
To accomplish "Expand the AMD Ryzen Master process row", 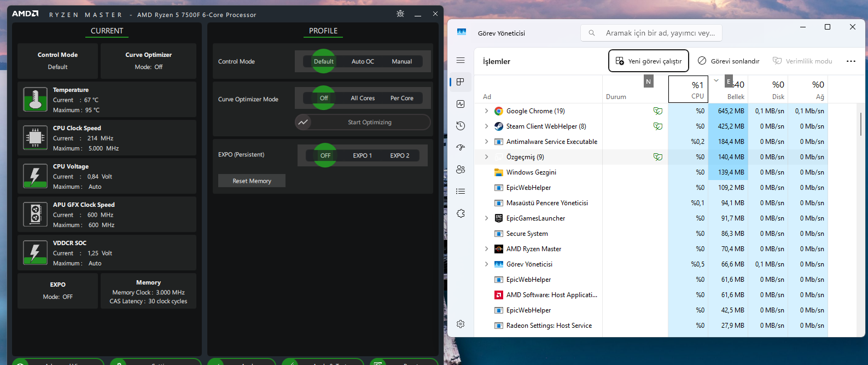I will tap(486, 249).
